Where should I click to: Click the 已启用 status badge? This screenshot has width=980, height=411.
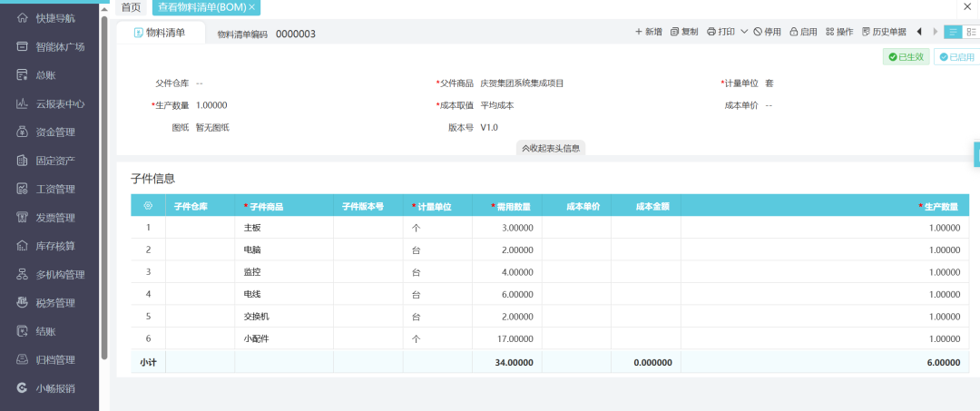point(957,57)
